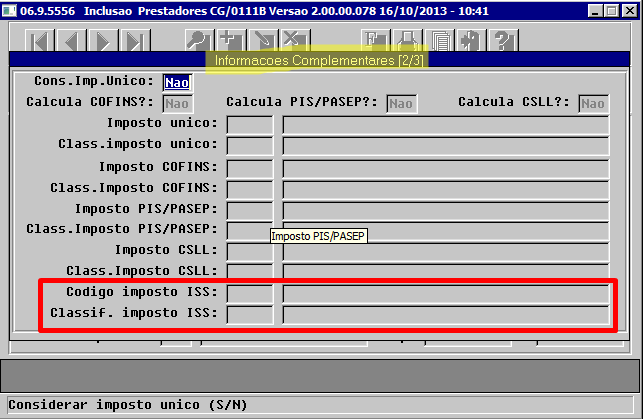Click the Class.Imposto COFINS description field
644x419 pixels.
click(446, 190)
